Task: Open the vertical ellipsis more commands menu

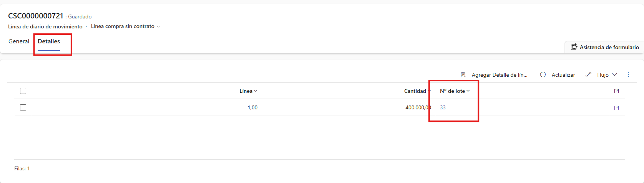Action: 628,74
